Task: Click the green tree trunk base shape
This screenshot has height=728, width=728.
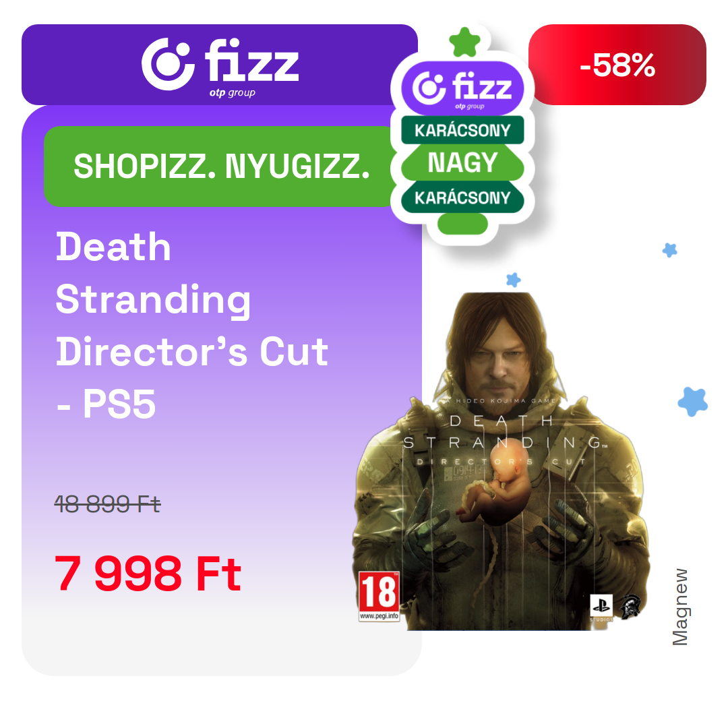Action: coord(462,224)
